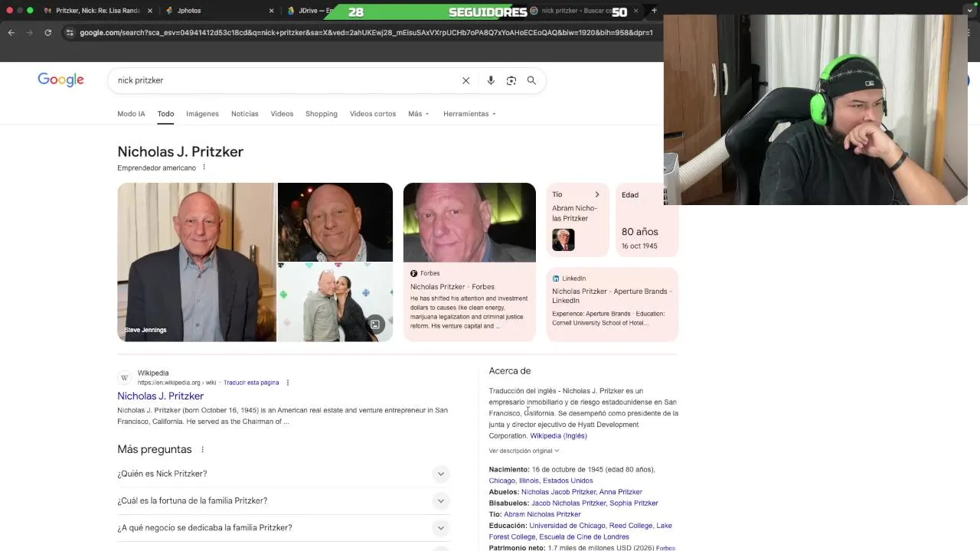
Task: Click the Forbes source icon
Action: click(x=414, y=273)
